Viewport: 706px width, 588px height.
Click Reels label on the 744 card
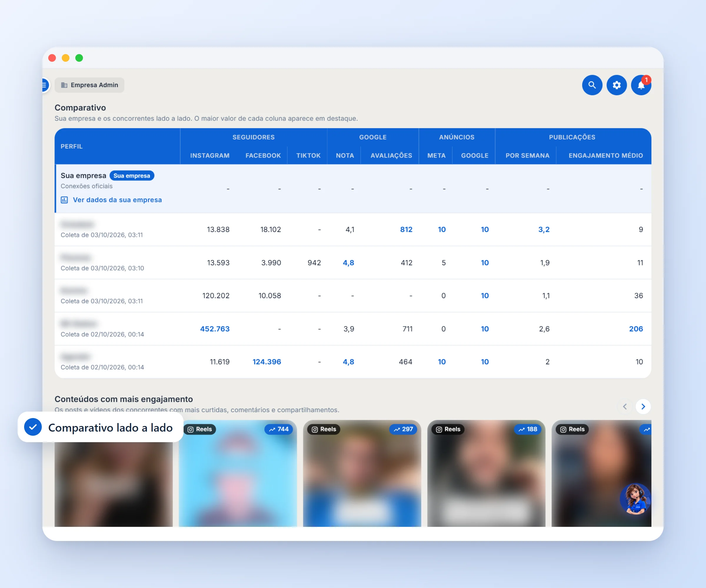(200, 429)
